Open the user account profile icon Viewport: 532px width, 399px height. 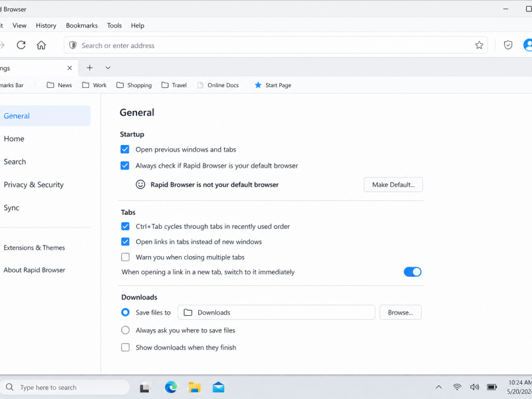[x=527, y=45]
